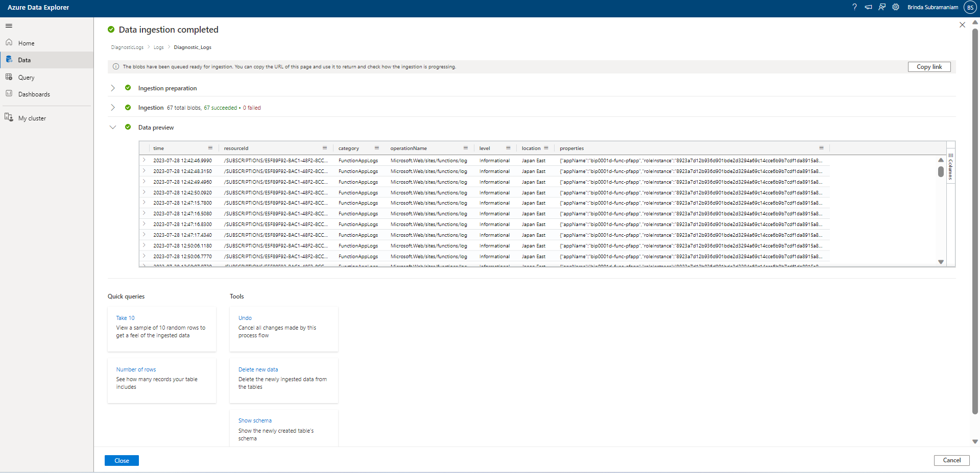Viewport: 980px width, 473px height.
Task: Open the help question mark menu
Action: tap(854, 7)
